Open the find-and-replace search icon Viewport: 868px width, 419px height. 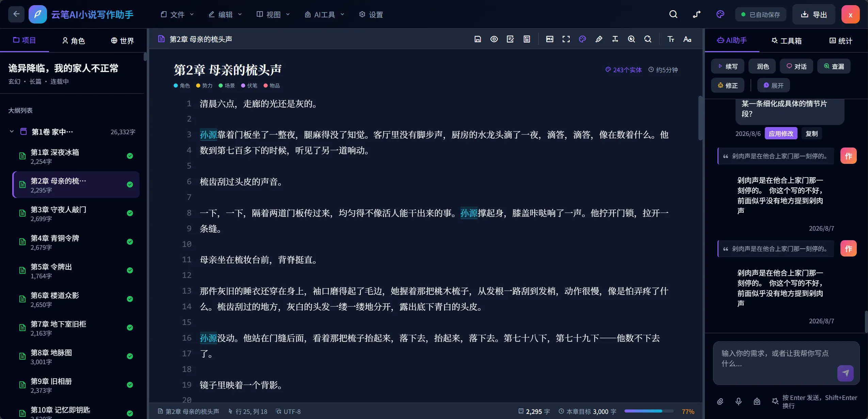[x=648, y=39]
